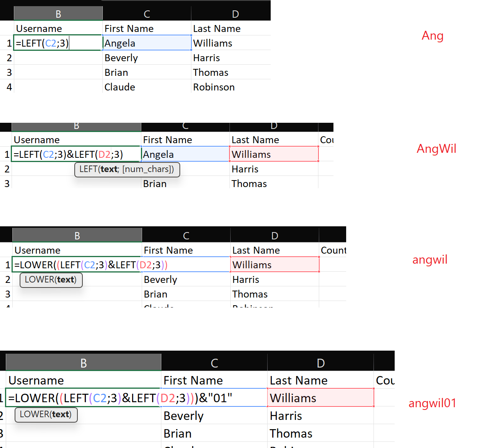Viewport: 479px width, 448px height.
Task: Select cell Brian in the bottom sheet
Action: [214, 433]
